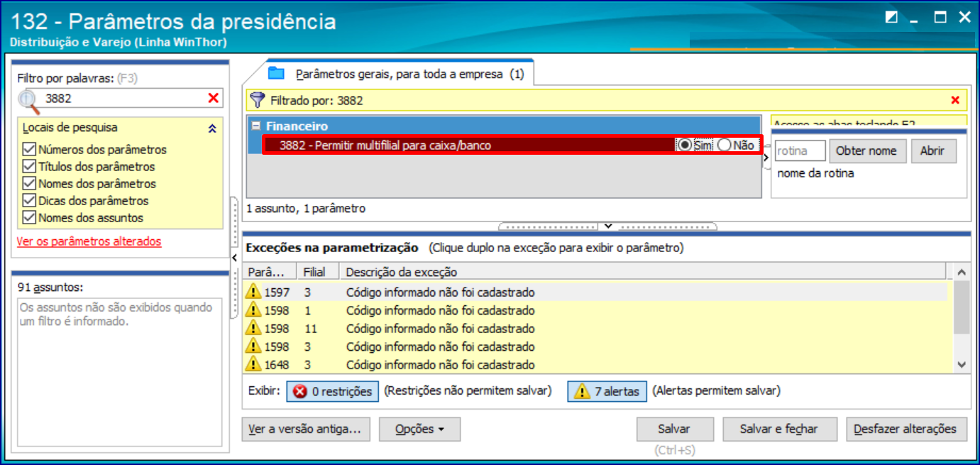The image size is (980, 465).
Task: Click the exceptions list scroll down arrow
Action: 962,364
